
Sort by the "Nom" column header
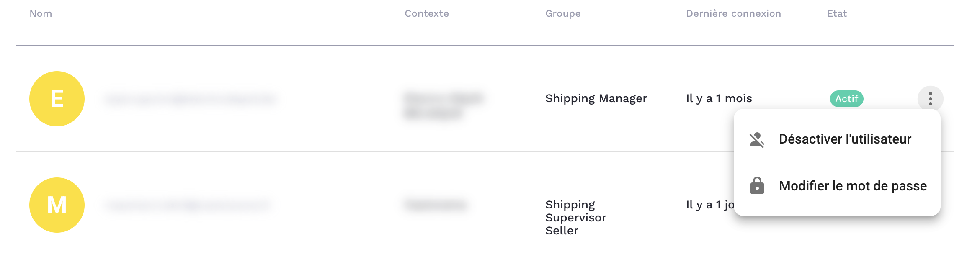click(41, 13)
